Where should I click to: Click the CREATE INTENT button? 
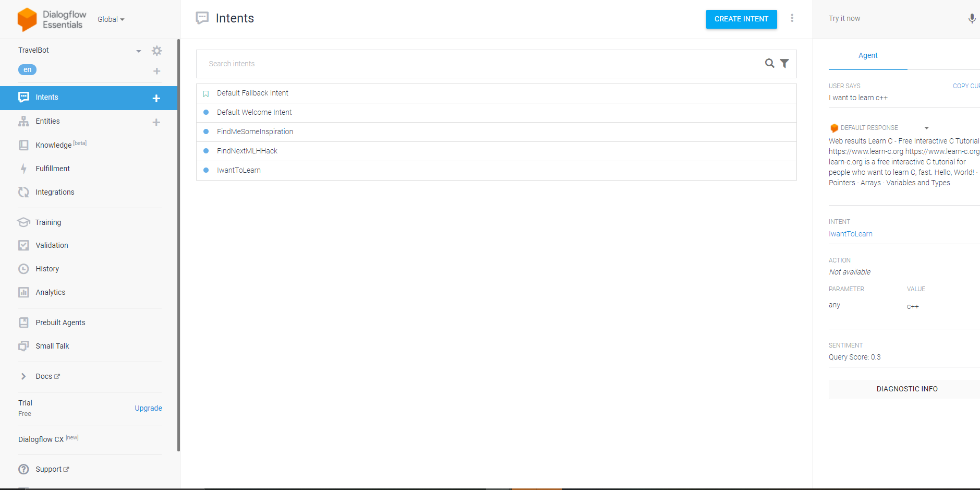point(741,19)
